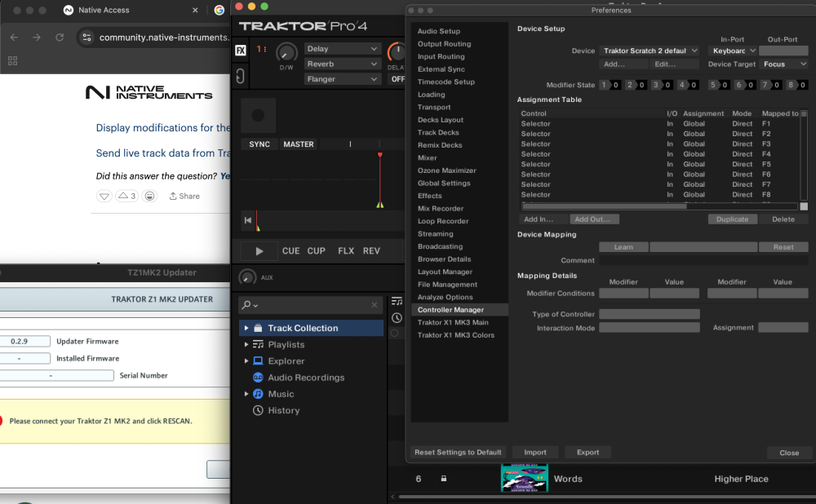Click Add In... in Assignment Table

pyautogui.click(x=543, y=219)
